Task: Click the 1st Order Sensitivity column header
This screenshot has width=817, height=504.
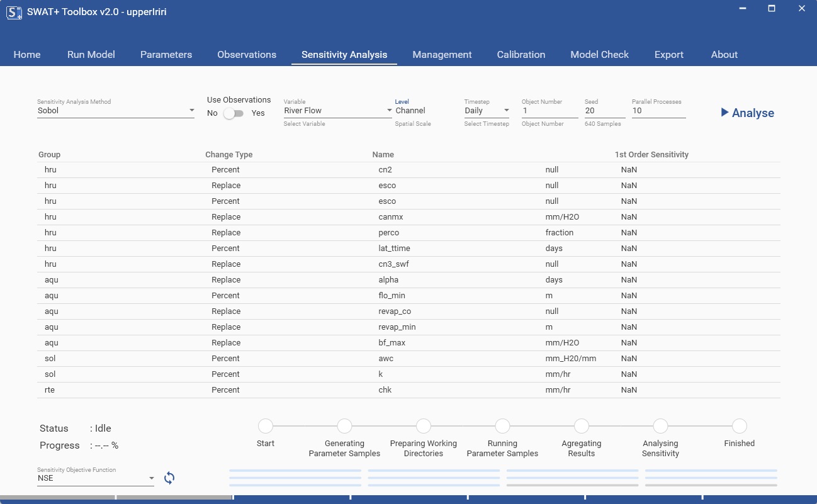Action: [651, 155]
